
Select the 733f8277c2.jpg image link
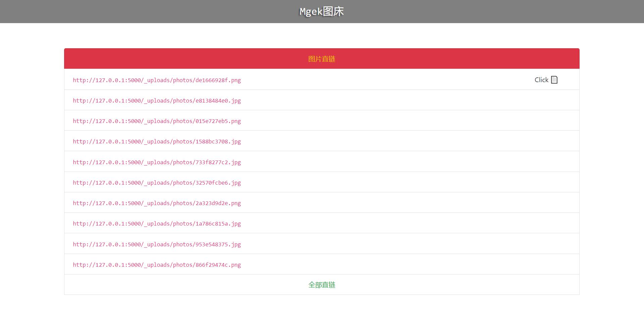[x=157, y=162]
